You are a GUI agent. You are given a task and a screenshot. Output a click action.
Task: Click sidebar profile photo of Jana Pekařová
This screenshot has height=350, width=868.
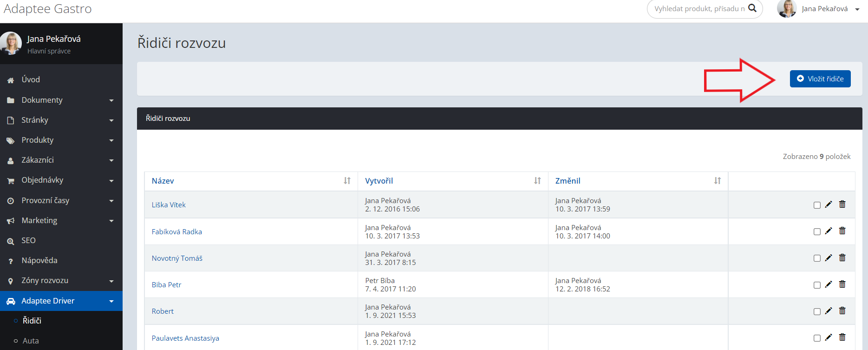(x=11, y=43)
